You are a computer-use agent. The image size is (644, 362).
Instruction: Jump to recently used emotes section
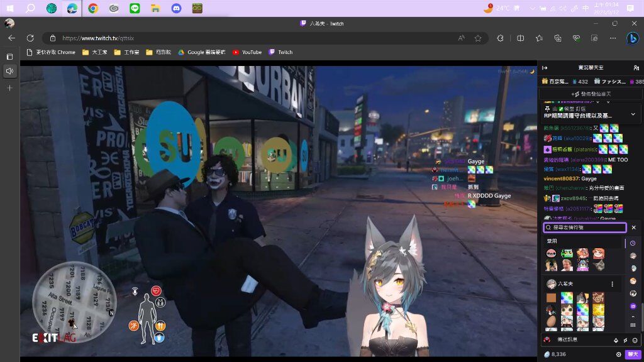633,243
